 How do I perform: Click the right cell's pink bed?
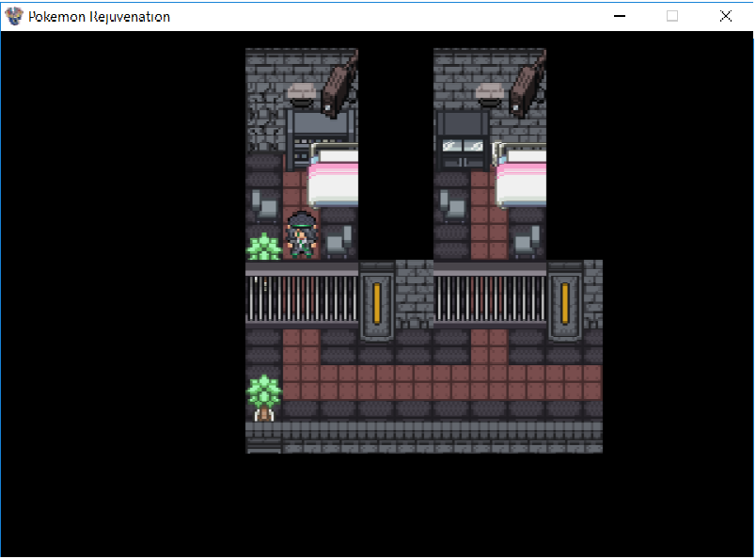(x=521, y=175)
